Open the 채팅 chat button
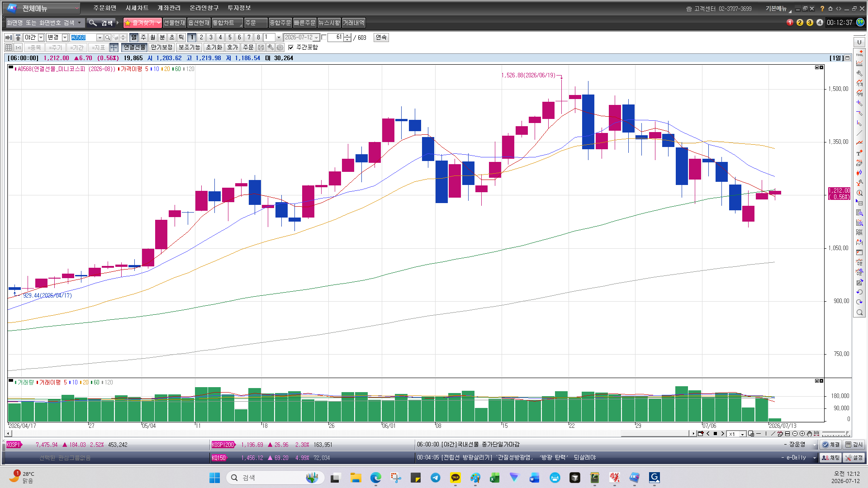This screenshot has width=868, height=488. pyautogui.click(x=831, y=458)
